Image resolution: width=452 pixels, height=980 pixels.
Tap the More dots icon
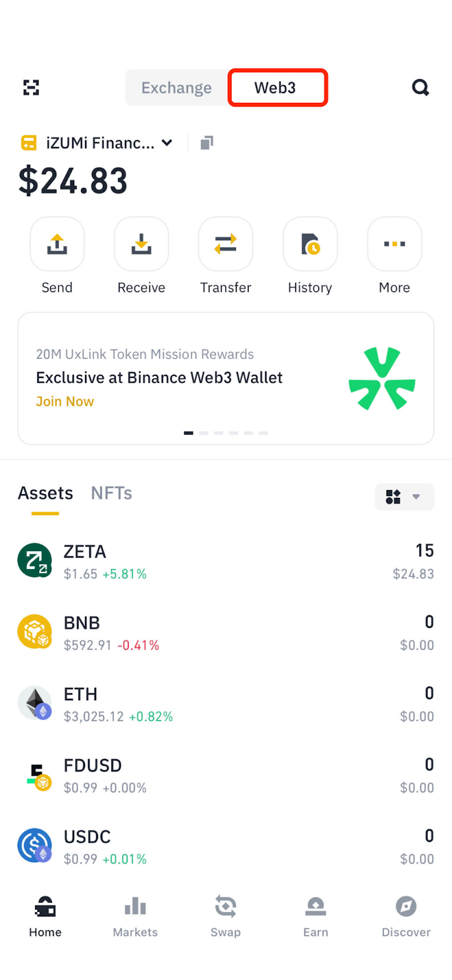[394, 244]
